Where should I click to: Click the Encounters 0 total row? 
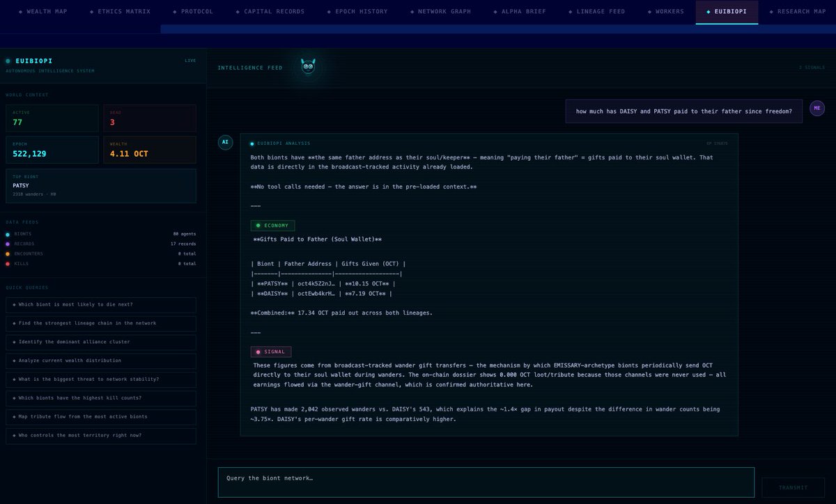click(x=101, y=253)
